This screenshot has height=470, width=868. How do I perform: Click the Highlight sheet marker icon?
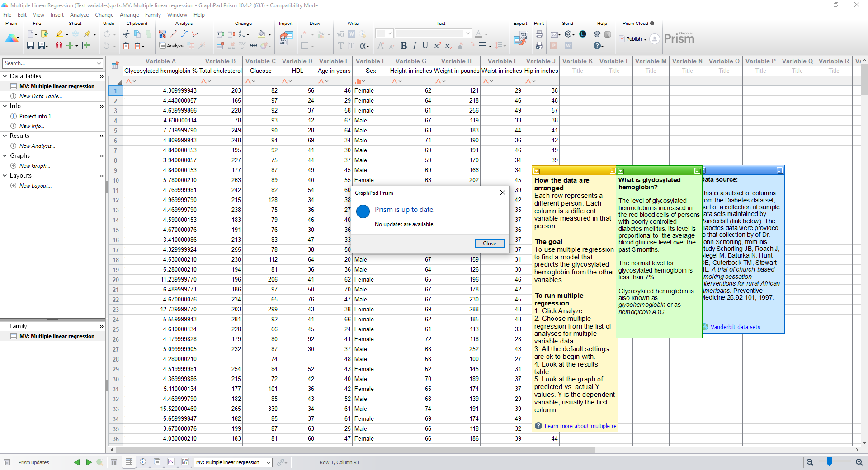[59, 34]
